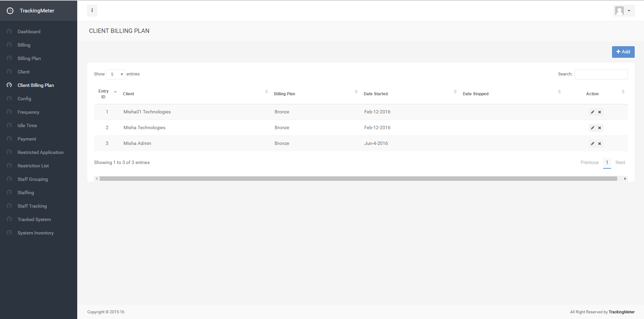644x319 pixels.
Task: Open the Show entries count dropdown
Action: pos(116,74)
